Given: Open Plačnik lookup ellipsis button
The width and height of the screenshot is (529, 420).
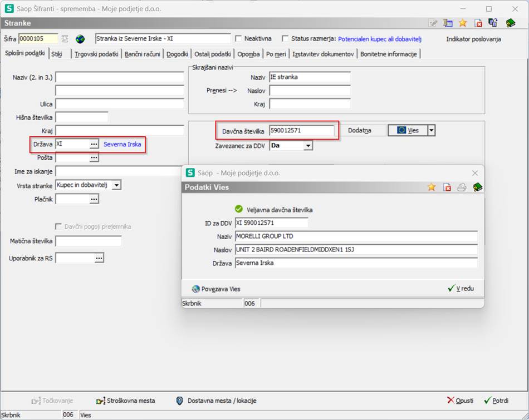Looking at the screenshot, I should pyautogui.click(x=94, y=199).
